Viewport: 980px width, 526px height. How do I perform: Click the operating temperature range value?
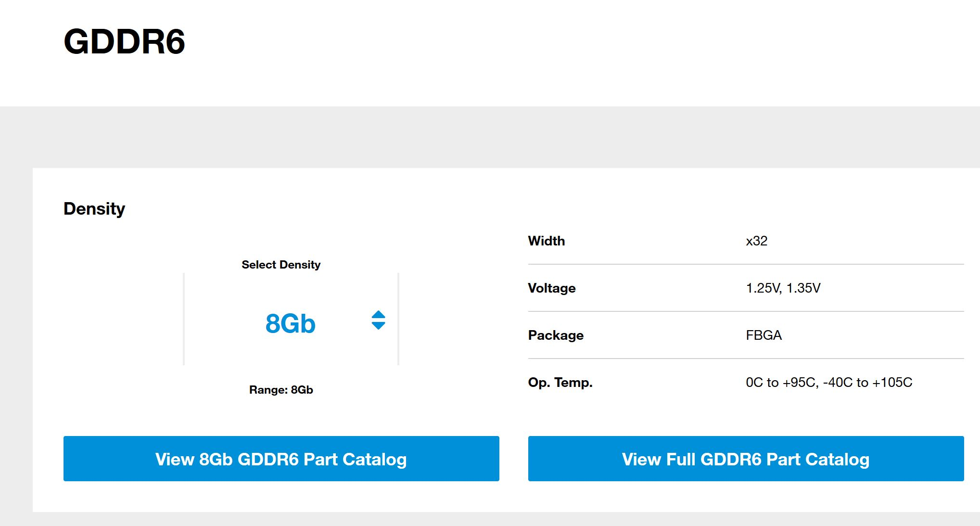coord(828,382)
